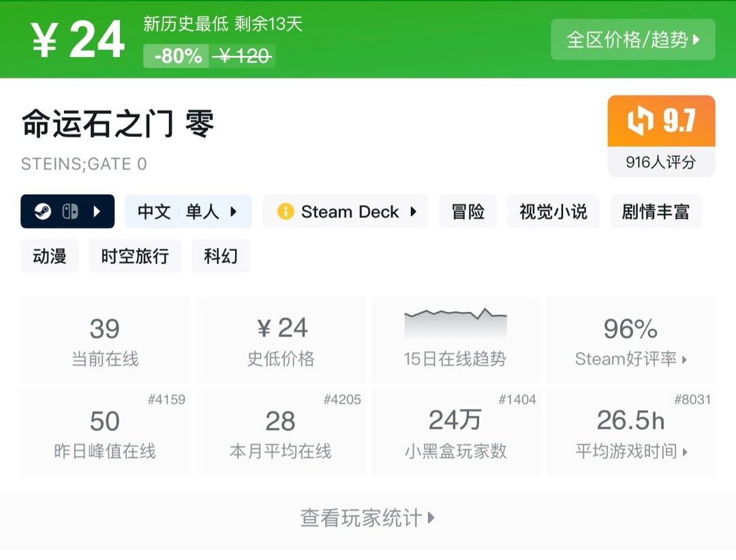Click the 916人评分 rating count
The height and width of the screenshot is (560, 736).
[x=660, y=161]
